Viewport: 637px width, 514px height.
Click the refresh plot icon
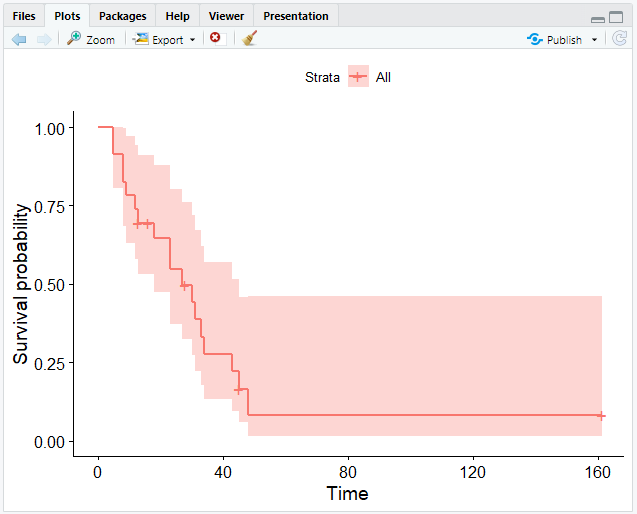[620, 39]
